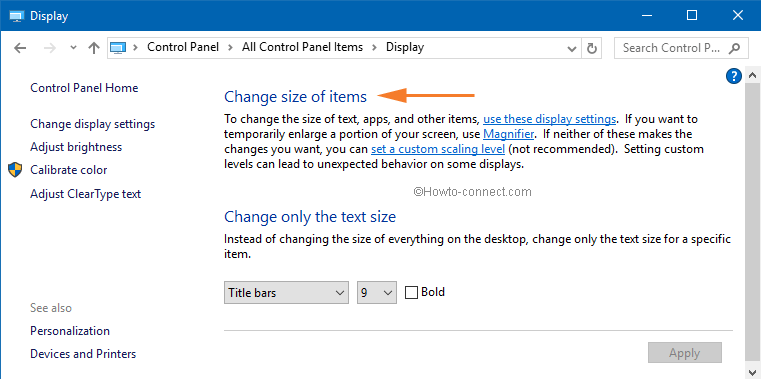Viewport: 761px width, 379px height.
Task: Go up one level with Up arrow
Action: tap(94, 48)
